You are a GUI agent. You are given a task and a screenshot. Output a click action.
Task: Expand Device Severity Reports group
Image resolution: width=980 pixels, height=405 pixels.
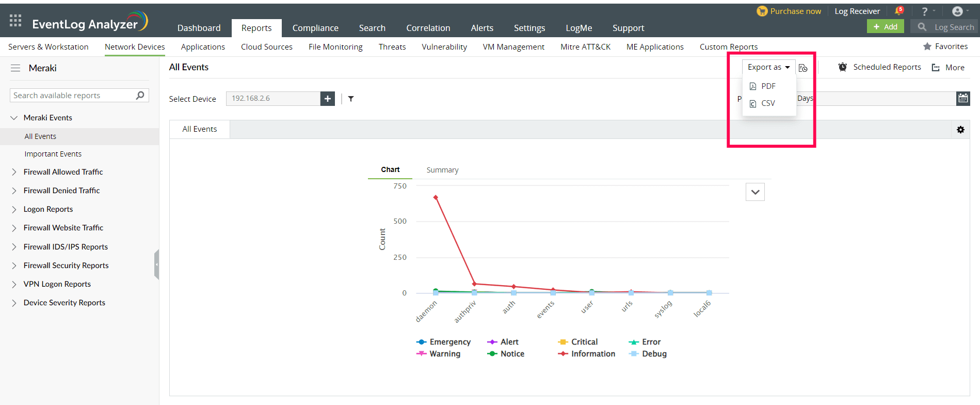pyautogui.click(x=14, y=303)
